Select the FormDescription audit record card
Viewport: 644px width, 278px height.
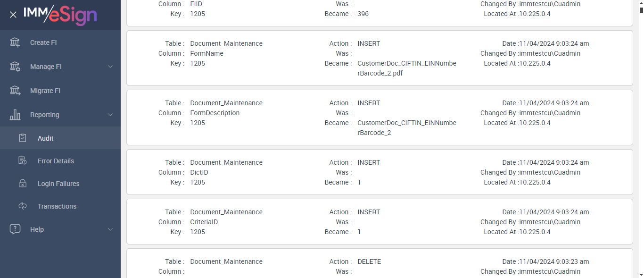click(x=380, y=118)
